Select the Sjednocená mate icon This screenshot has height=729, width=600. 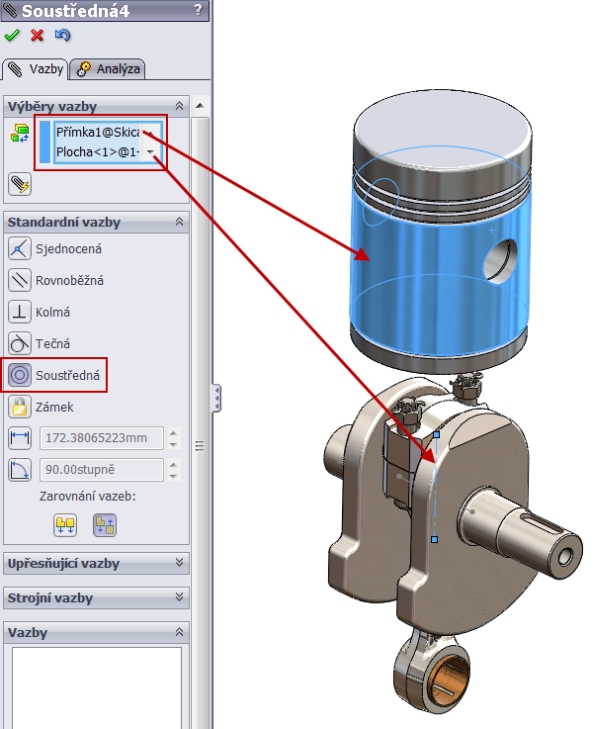[20, 249]
